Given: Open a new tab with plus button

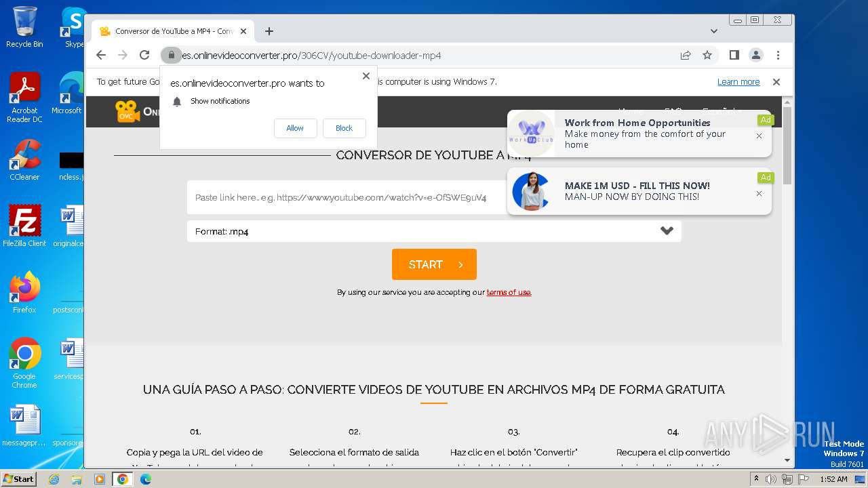Looking at the screenshot, I should (269, 31).
